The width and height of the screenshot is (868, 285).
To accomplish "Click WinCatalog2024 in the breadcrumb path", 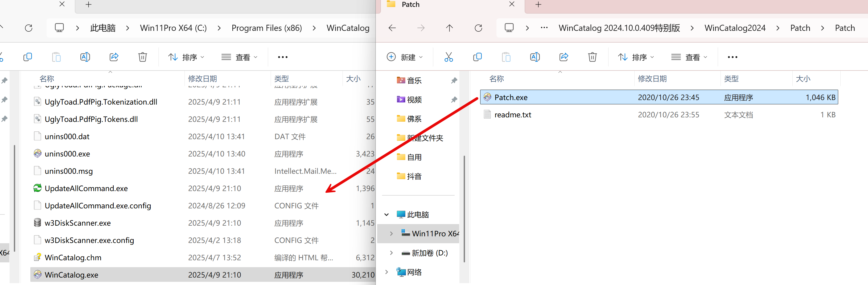I will (x=735, y=28).
